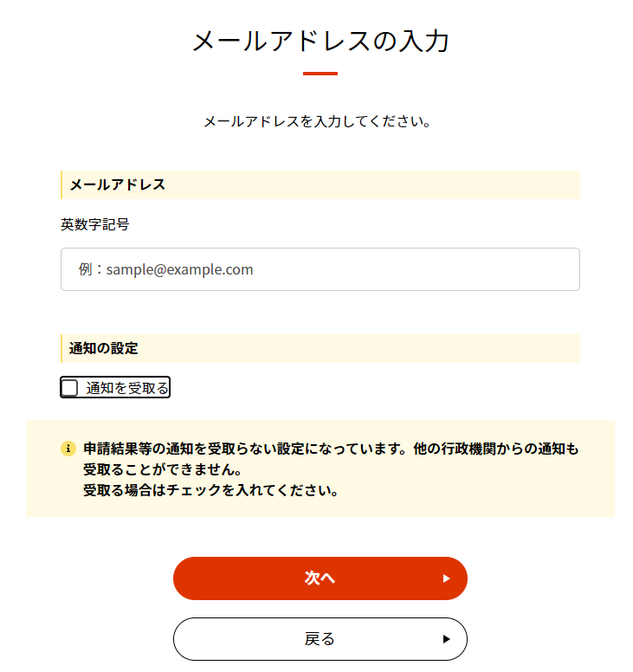
Task: Click the page title メールアドレスの入力
Action: coord(320,42)
